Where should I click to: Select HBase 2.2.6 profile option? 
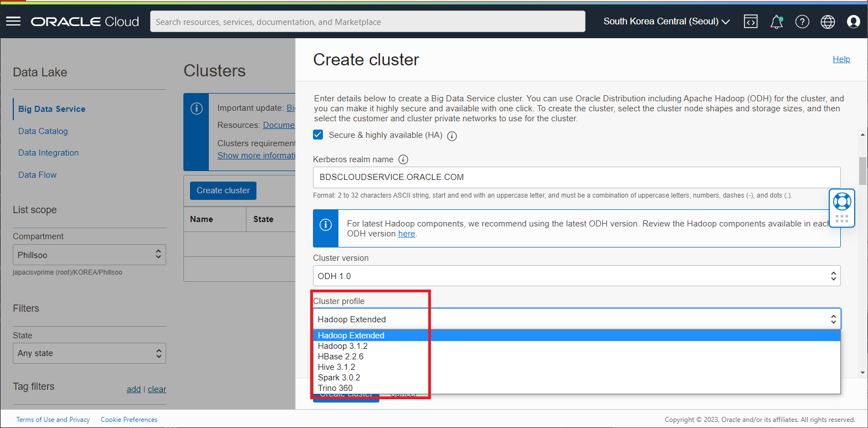(577, 357)
